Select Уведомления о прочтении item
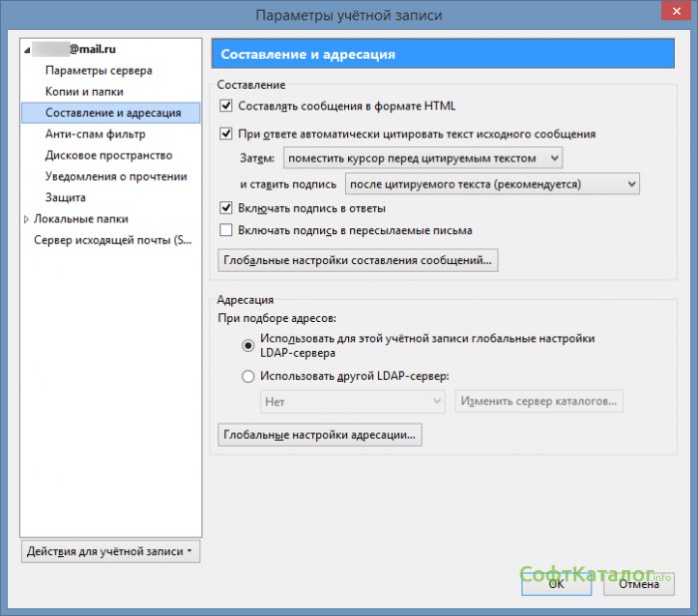 tap(116, 176)
